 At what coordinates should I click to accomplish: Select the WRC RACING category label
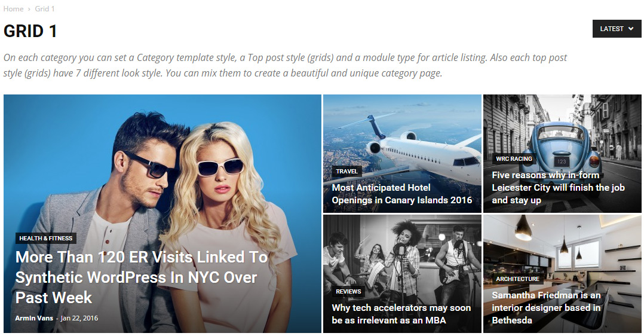[514, 159]
